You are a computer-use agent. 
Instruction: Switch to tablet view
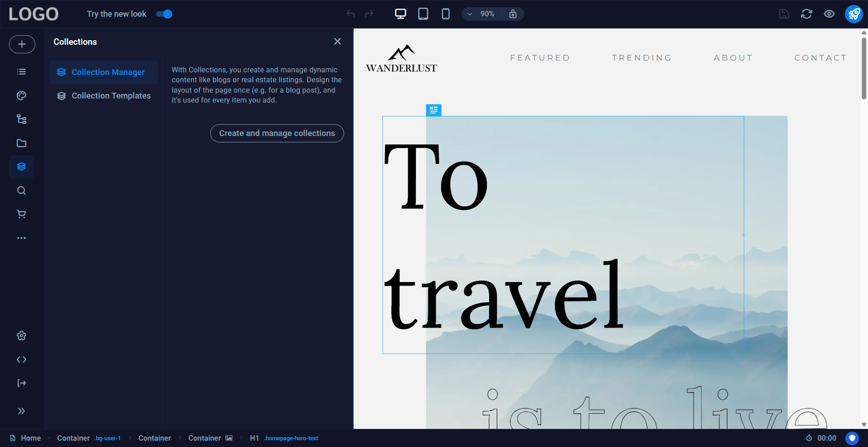click(x=423, y=14)
